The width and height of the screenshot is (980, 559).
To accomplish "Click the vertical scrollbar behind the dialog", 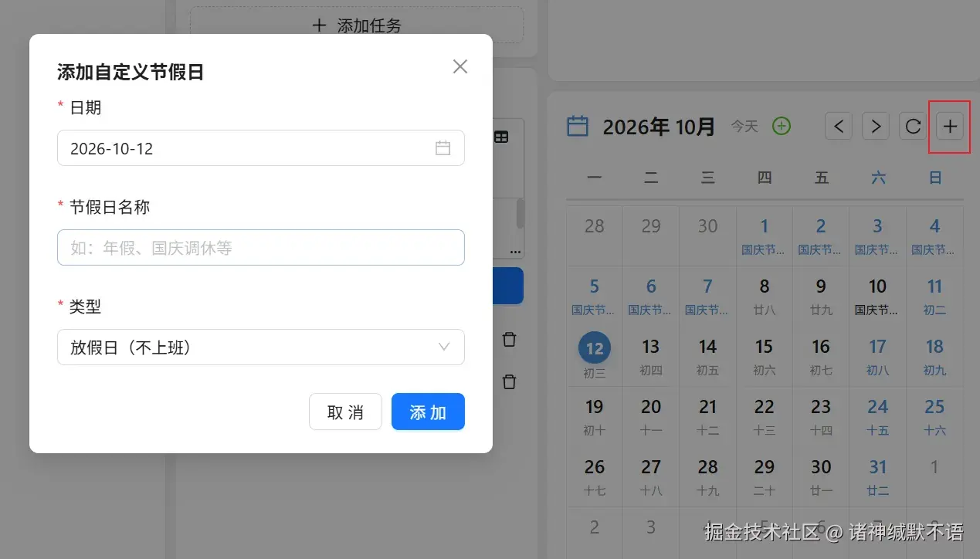I will coord(521,214).
